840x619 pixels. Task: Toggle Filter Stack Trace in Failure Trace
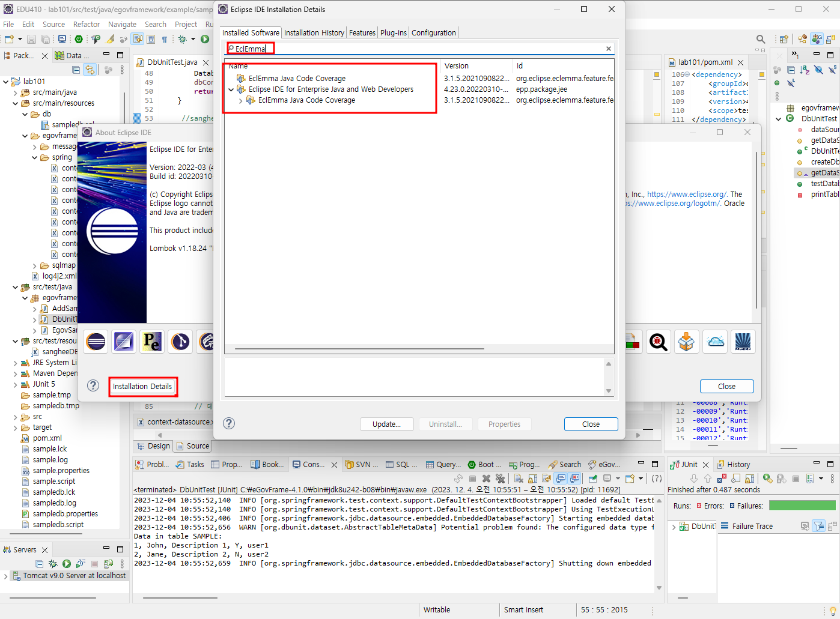(819, 526)
